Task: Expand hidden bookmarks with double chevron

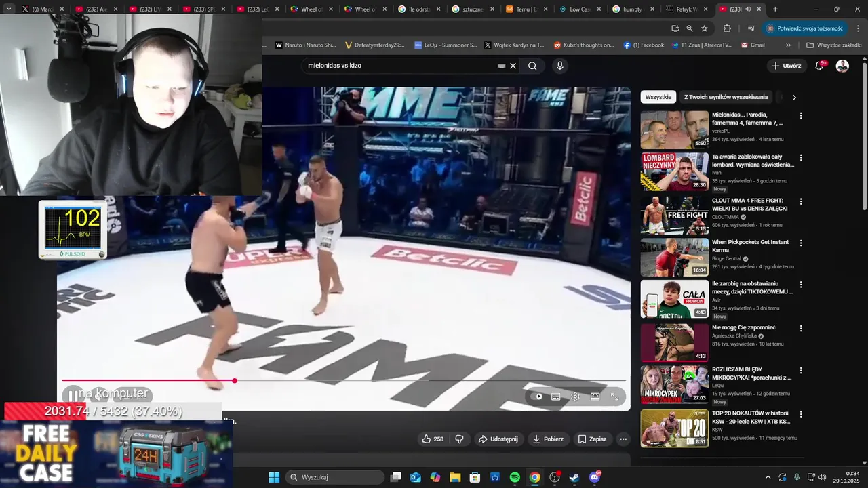Action: click(788, 45)
